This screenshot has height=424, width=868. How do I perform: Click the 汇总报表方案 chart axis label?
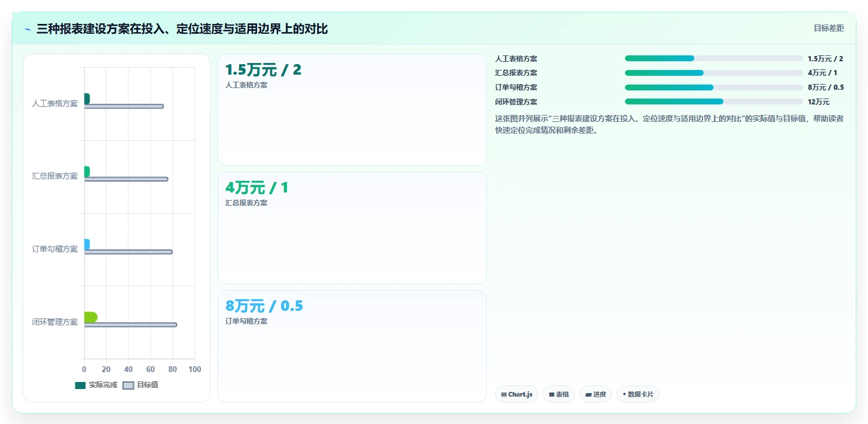[55, 176]
